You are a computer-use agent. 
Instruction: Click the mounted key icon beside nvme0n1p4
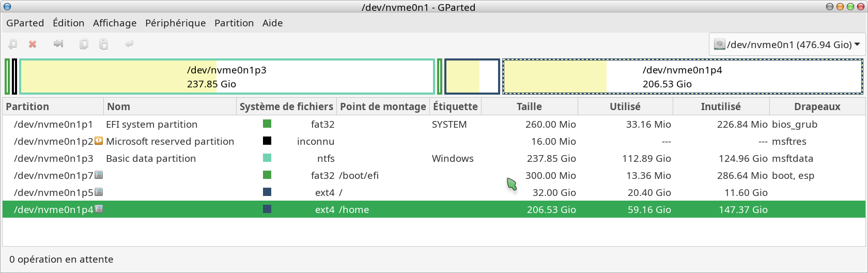[99, 209]
